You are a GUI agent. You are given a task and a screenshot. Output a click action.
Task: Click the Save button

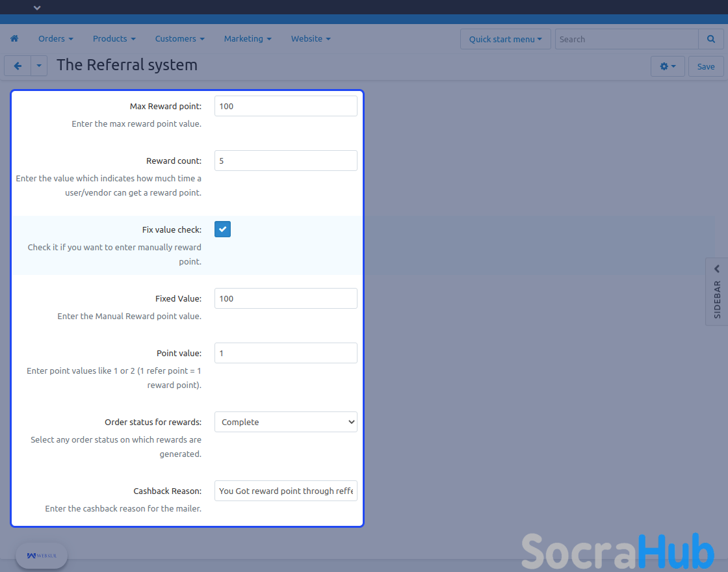coord(706,66)
